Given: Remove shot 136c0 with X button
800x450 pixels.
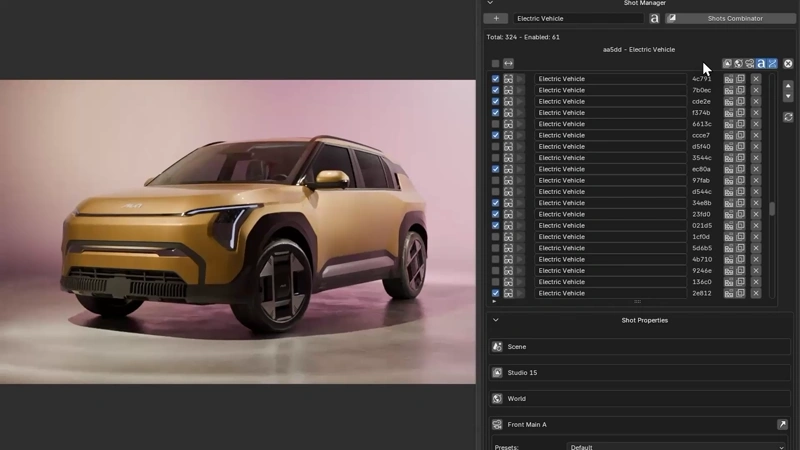Looking at the screenshot, I should click(756, 282).
